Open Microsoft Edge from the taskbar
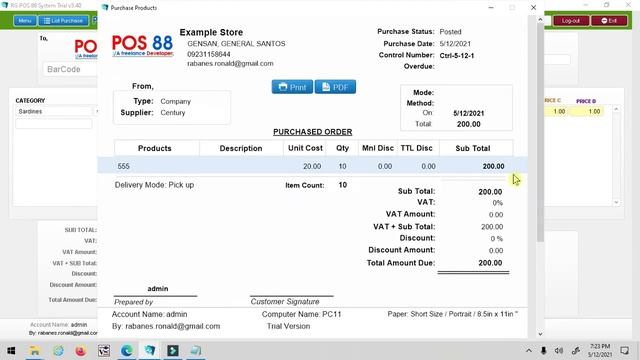This screenshot has height=360, width=640. pos(127,351)
